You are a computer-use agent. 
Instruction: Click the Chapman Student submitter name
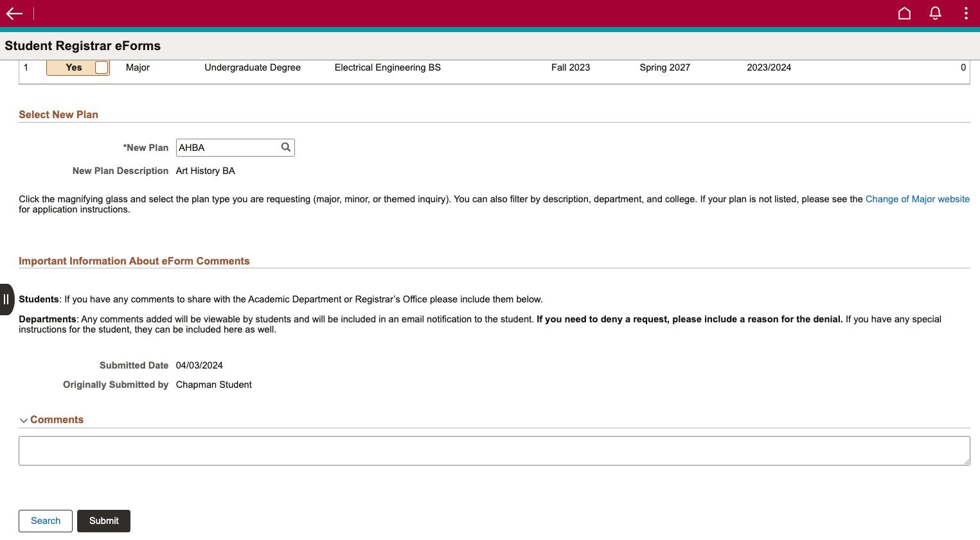pyautogui.click(x=214, y=385)
